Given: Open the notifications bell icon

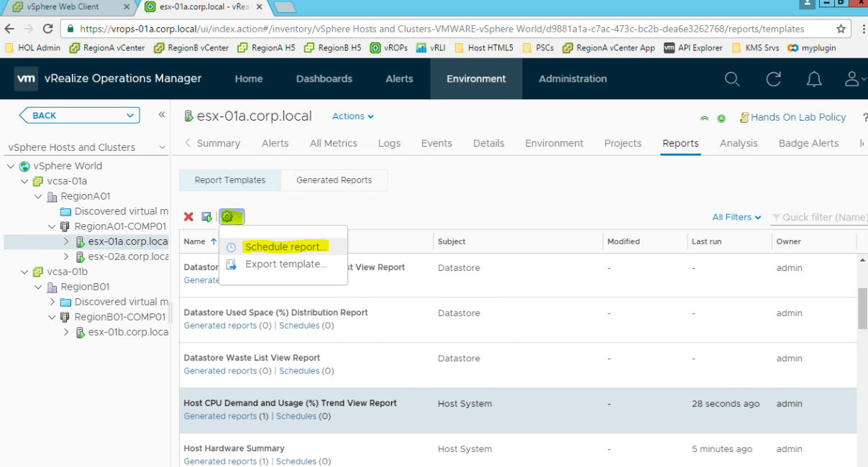Looking at the screenshot, I should 814,79.
